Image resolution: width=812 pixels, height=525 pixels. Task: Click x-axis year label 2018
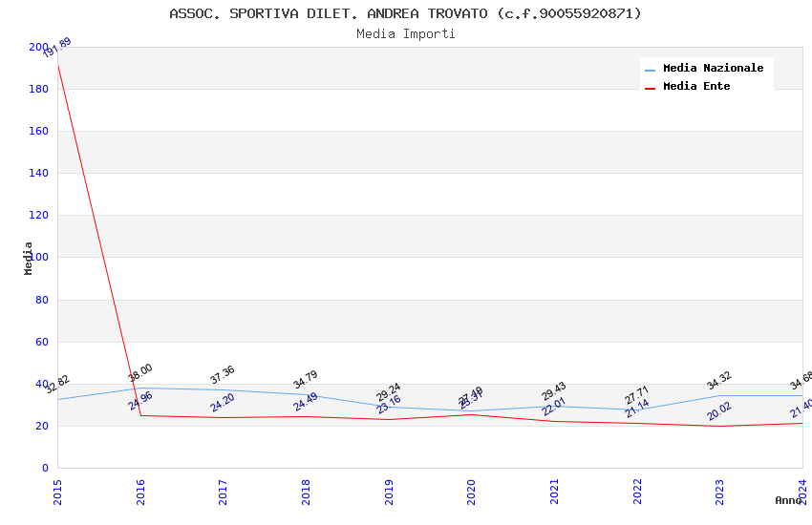click(x=306, y=492)
